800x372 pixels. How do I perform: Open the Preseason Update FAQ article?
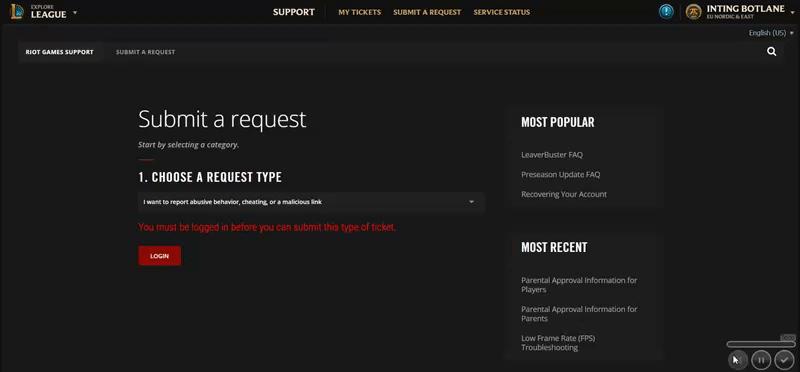point(560,175)
